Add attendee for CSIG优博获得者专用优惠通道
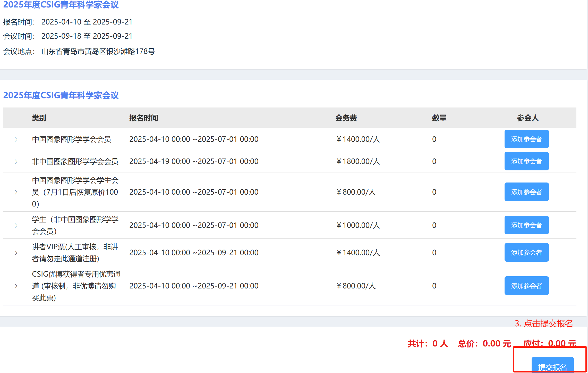 (x=526, y=286)
